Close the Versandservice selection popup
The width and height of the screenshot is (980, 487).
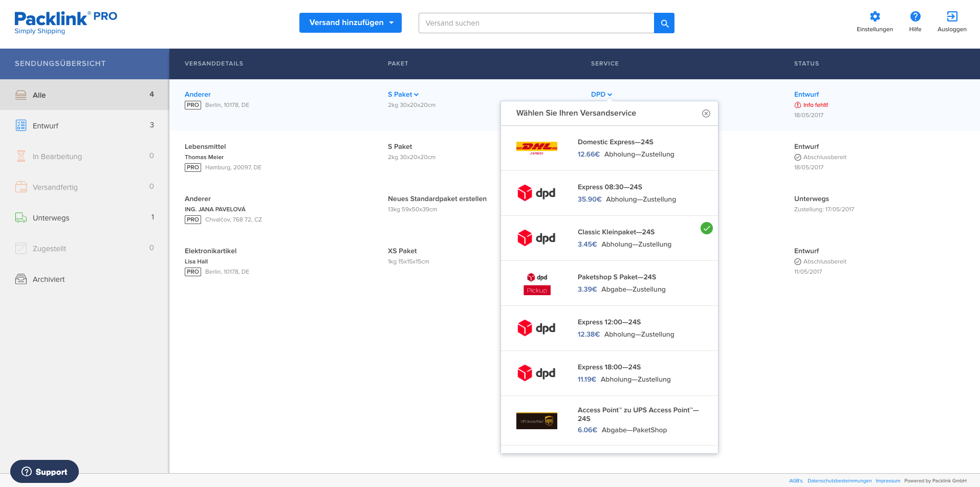706,114
